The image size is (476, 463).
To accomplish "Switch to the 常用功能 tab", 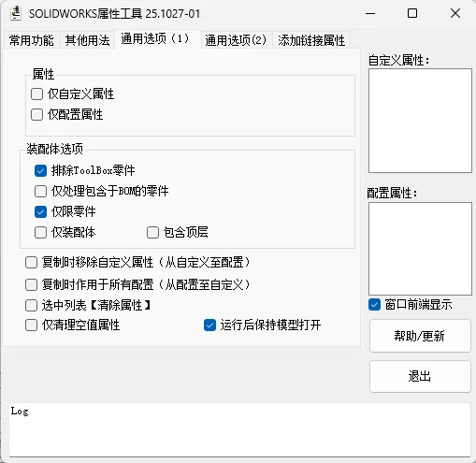I will click(x=32, y=40).
